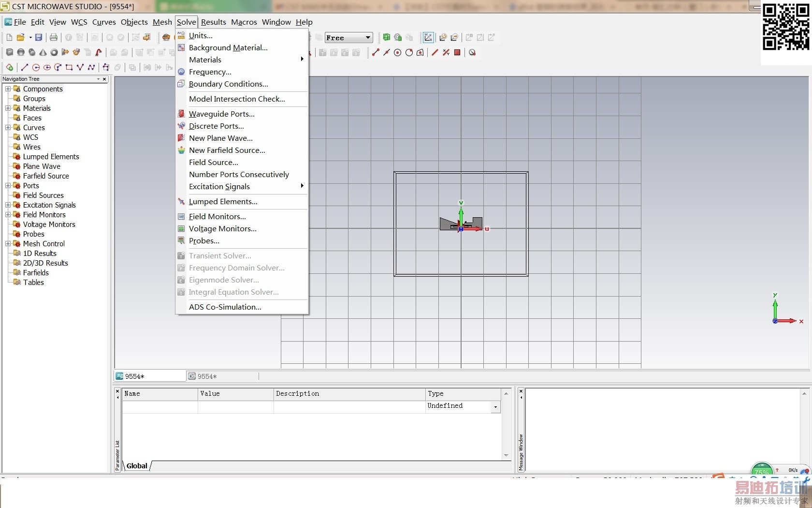Select Lumped Elements... menu entry
This screenshot has width=812, height=508.
point(242,201)
